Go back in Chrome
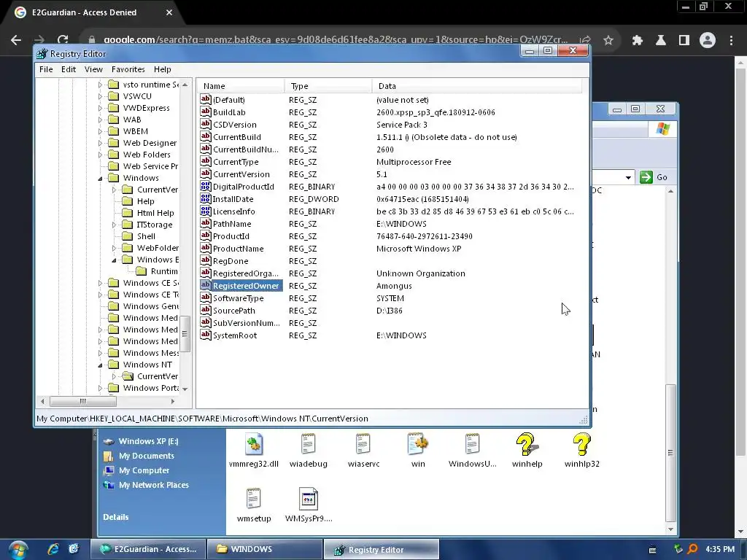This screenshot has width=747, height=560. pyautogui.click(x=16, y=40)
